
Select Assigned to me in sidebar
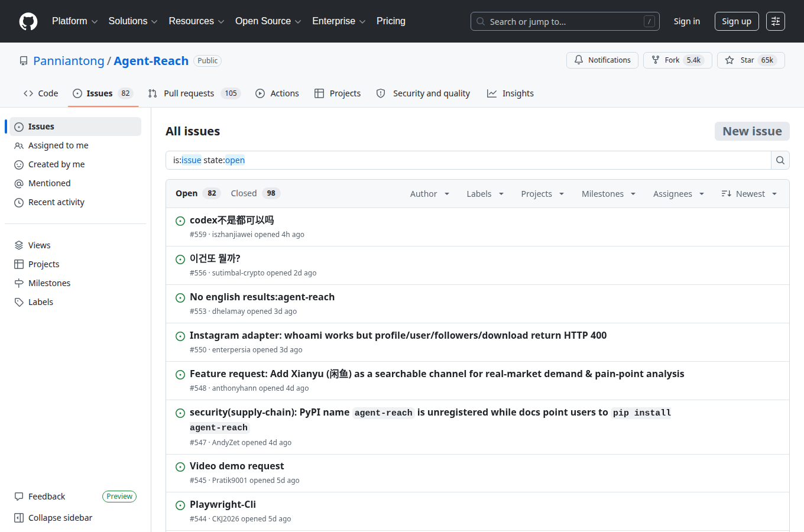[x=75, y=145]
